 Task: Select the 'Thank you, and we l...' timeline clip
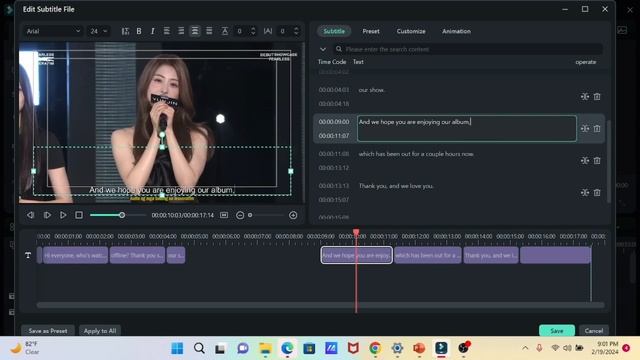click(x=491, y=255)
